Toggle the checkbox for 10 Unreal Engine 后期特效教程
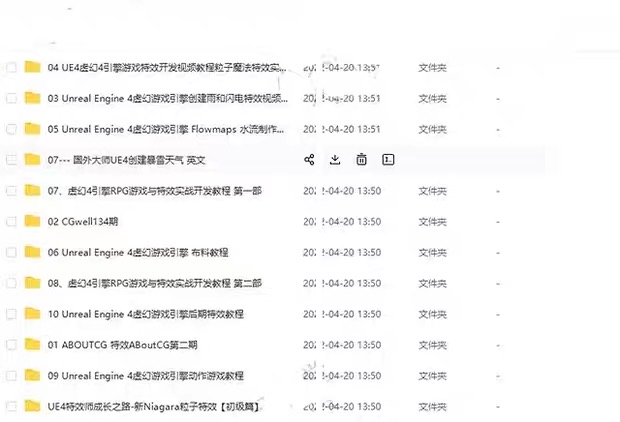This screenshot has width=620, height=422. 11,314
